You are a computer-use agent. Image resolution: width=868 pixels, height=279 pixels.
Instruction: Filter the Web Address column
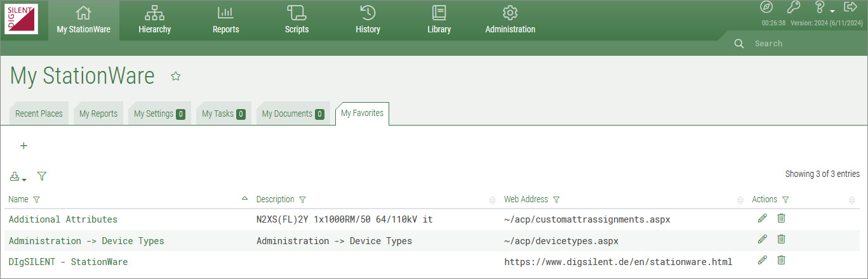(556, 200)
